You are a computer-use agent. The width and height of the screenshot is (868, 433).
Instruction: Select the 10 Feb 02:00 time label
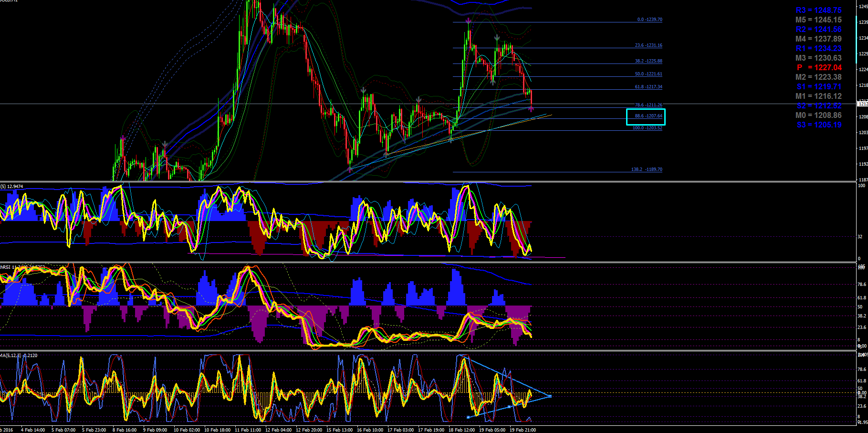(x=187, y=430)
